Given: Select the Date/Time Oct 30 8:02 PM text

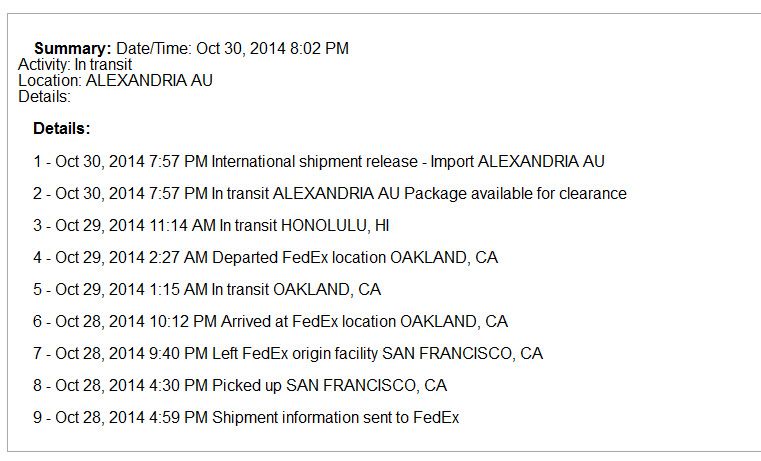Looking at the screenshot, I should [x=232, y=49].
